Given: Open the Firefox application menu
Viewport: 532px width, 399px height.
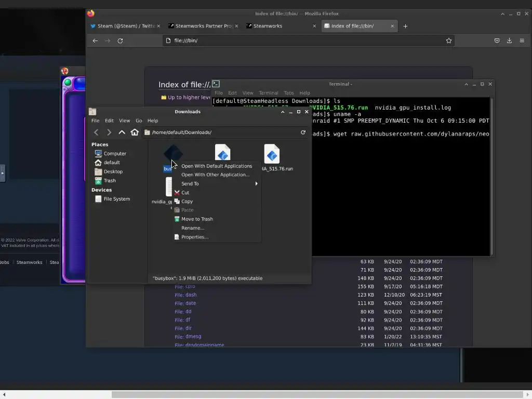Looking at the screenshot, I should click(x=522, y=41).
